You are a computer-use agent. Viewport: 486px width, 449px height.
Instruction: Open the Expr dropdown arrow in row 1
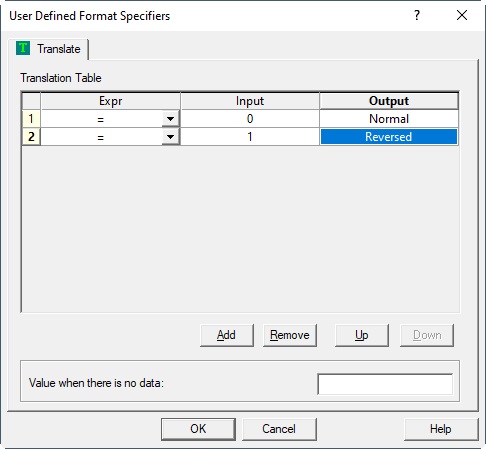point(170,119)
